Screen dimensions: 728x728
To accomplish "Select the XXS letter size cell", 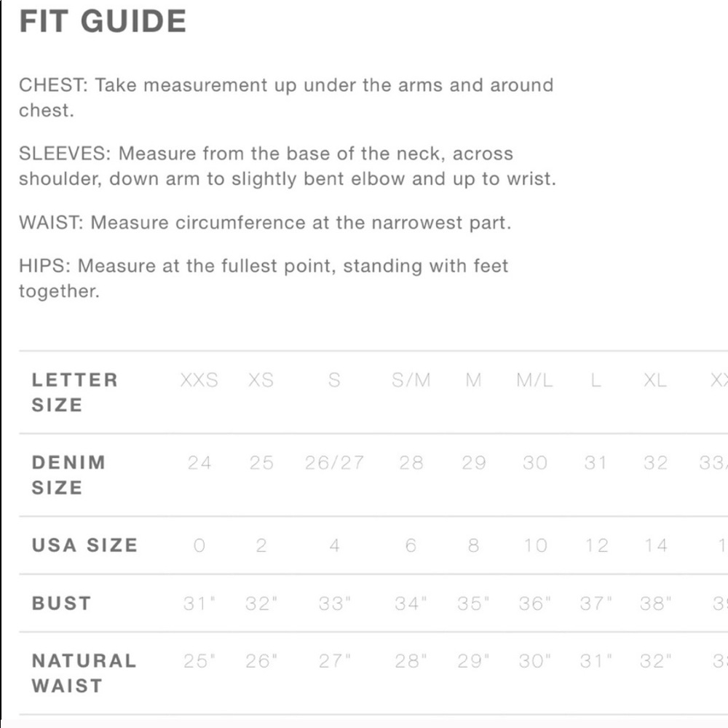I will coord(199,380).
